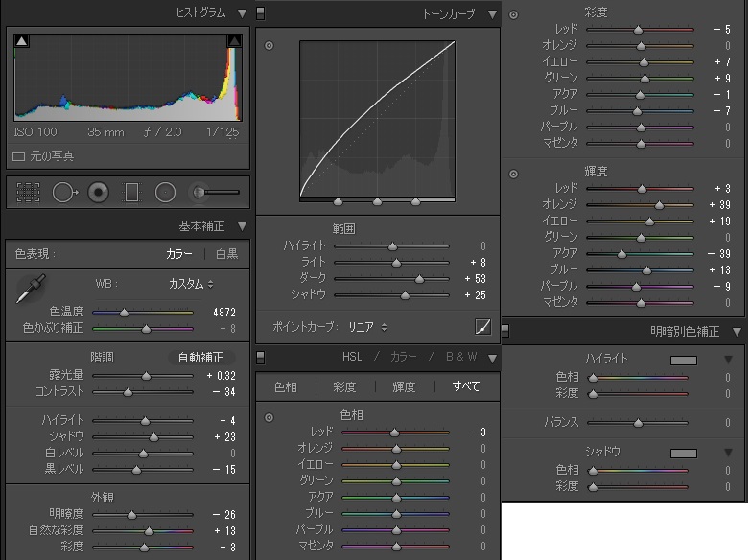Click the 明瞭度 slider handle
This screenshot has height=560, width=750.
[131, 515]
